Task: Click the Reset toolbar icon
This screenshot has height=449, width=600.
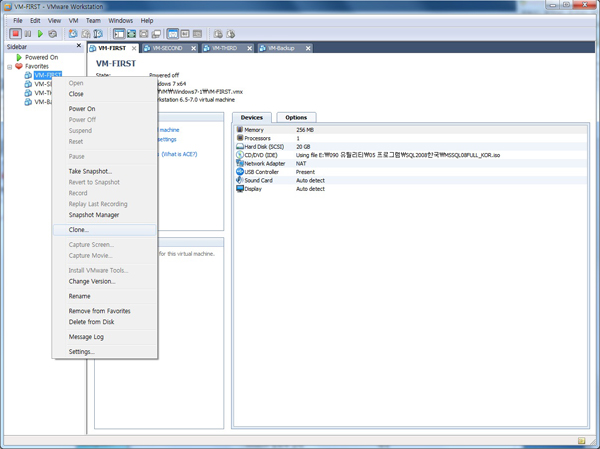Action: (53, 34)
